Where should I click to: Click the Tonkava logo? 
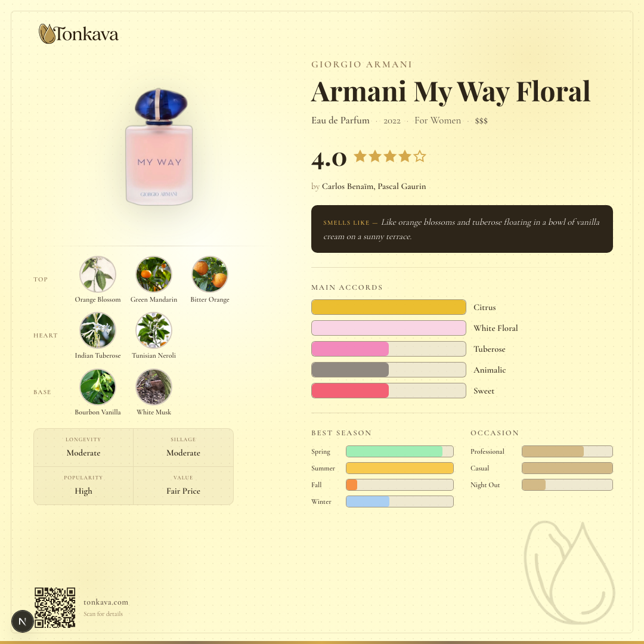click(x=79, y=33)
